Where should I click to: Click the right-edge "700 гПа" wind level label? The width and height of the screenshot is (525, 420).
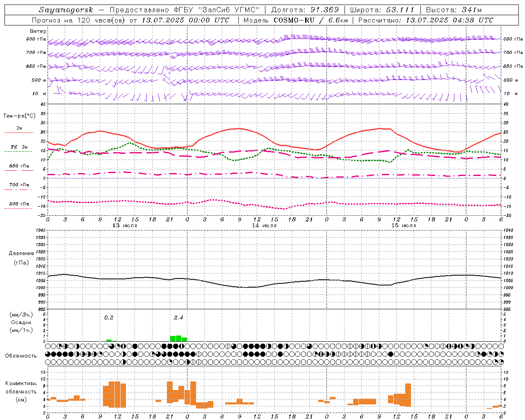tap(513, 52)
